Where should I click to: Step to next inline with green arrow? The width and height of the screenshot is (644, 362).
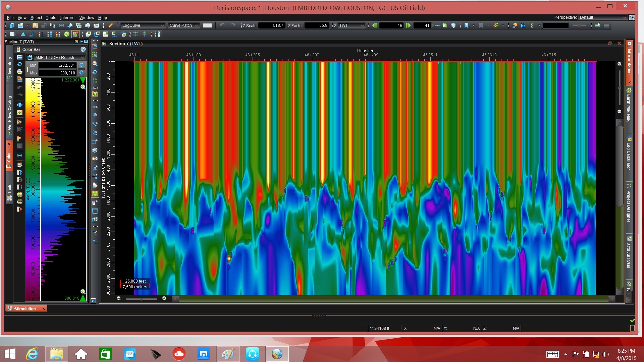408,25
